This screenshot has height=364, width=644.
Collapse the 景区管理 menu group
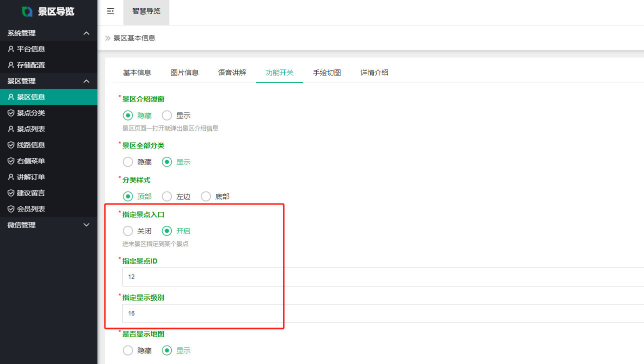(x=86, y=81)
